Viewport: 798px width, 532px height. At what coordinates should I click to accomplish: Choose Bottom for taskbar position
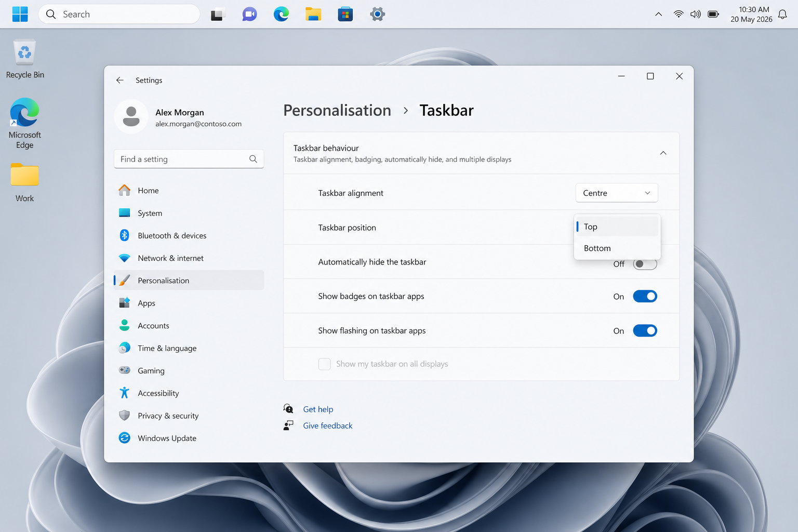tap(617, 248)
